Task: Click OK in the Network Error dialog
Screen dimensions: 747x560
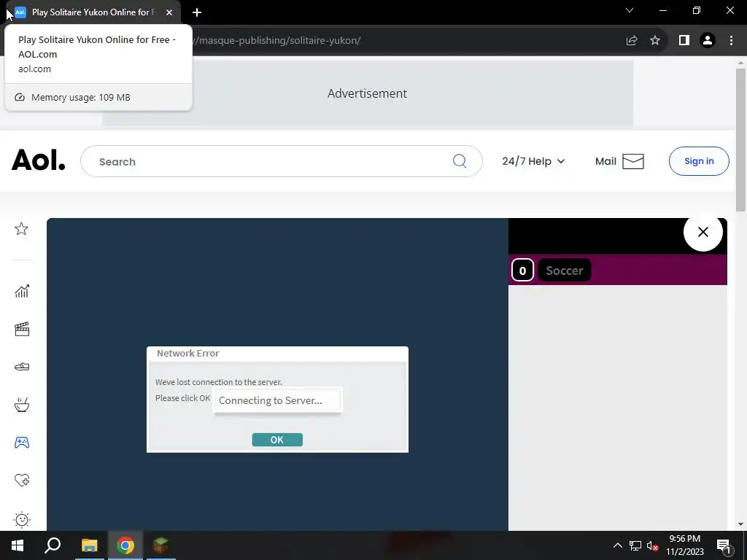Action: click(x=276, y=440)
